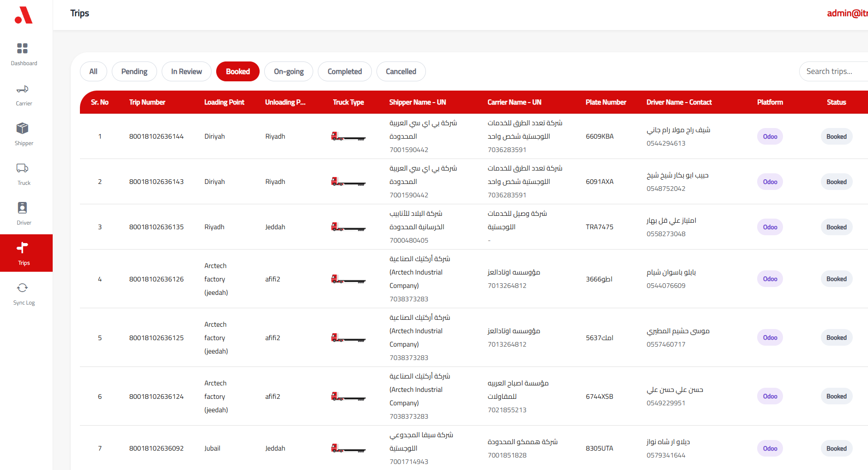Image resolution: width=868 pixels, height=470 pixels.
Task: Open trip number 80018102636144
Action: (x=157, y=136)
